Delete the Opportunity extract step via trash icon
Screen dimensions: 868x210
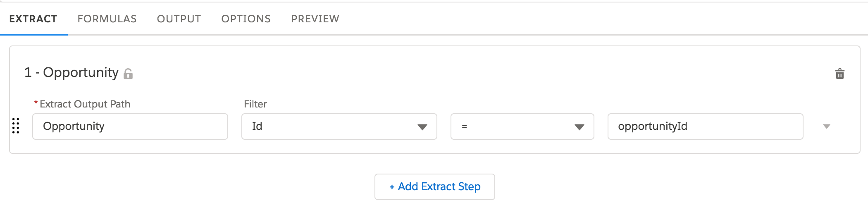click(839, 74)
